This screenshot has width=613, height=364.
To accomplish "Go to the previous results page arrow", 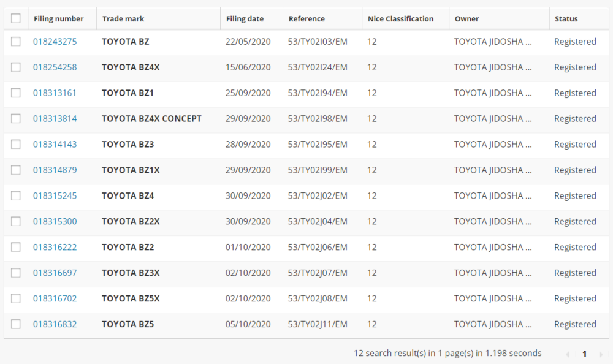I will pos(568,354).
